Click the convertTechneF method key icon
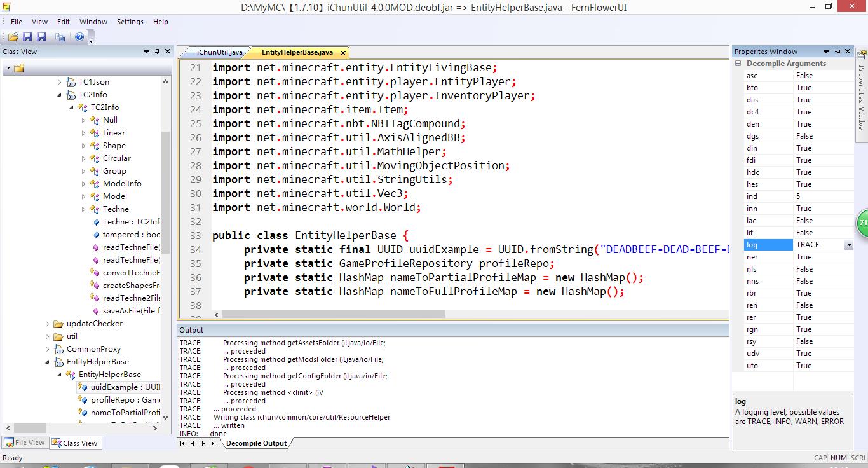868x468 pixels. 96,273
